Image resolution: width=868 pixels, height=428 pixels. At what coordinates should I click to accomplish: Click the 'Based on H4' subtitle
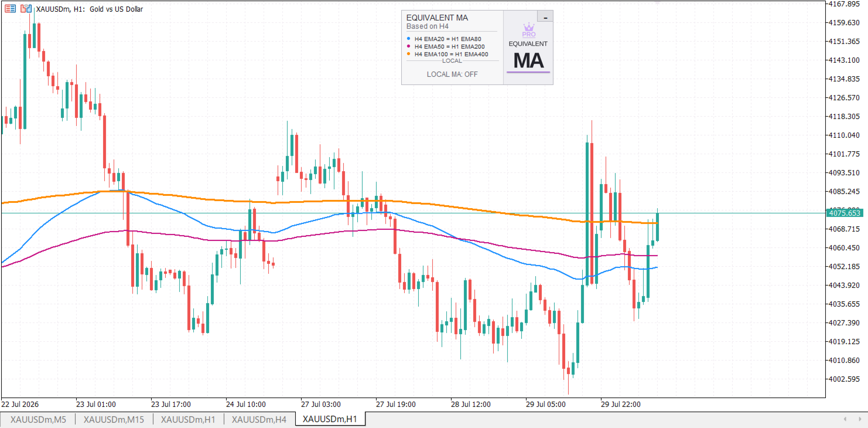tap(428, 26)
